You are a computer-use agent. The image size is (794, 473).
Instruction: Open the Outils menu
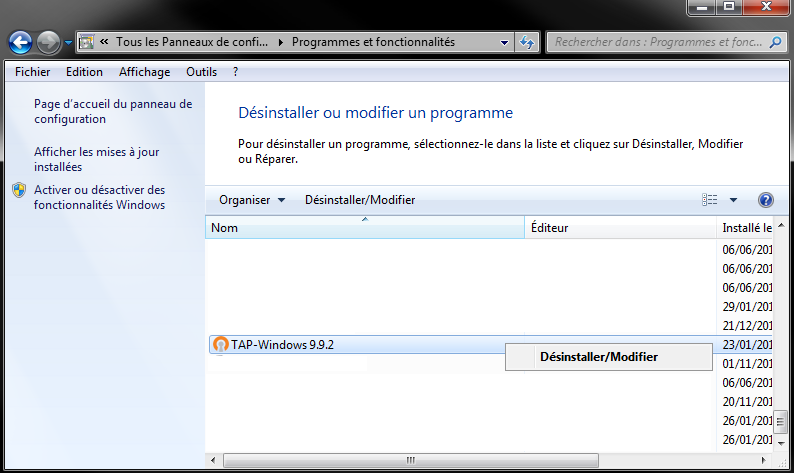pos(201,72)
